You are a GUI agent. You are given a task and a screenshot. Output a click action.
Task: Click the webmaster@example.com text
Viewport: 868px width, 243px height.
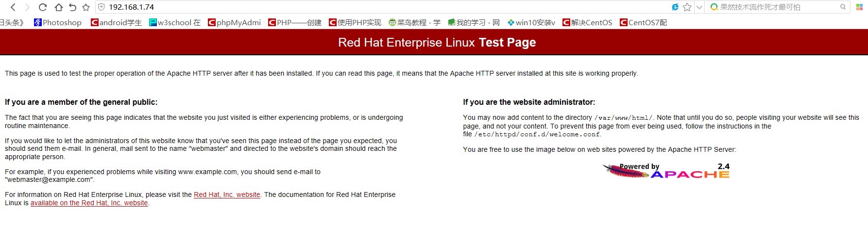click(49, 179)
